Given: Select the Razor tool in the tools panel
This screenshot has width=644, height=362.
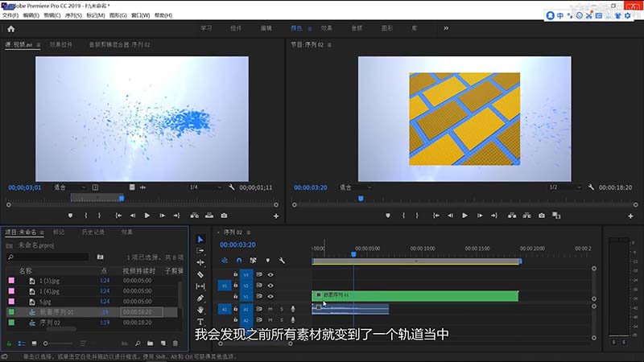Looking at the screenshot, I should 200,274.
